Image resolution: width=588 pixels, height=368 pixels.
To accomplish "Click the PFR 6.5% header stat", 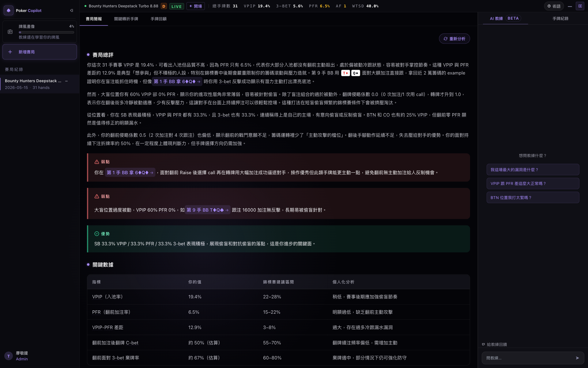I will [319, 6].
